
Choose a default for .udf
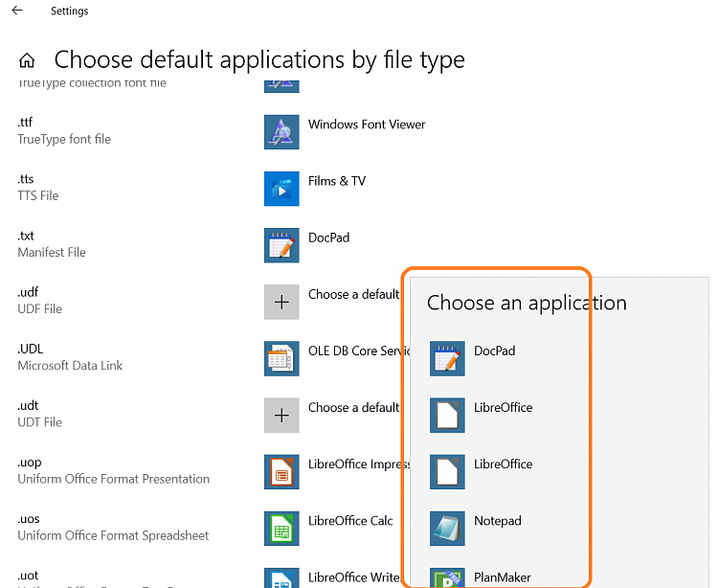tap(353, 294)
